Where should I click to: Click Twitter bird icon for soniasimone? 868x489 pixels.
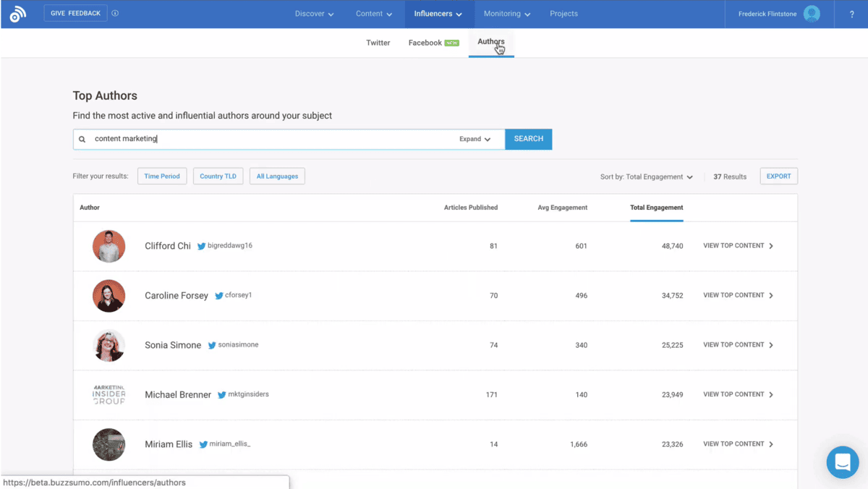point(212,345)
